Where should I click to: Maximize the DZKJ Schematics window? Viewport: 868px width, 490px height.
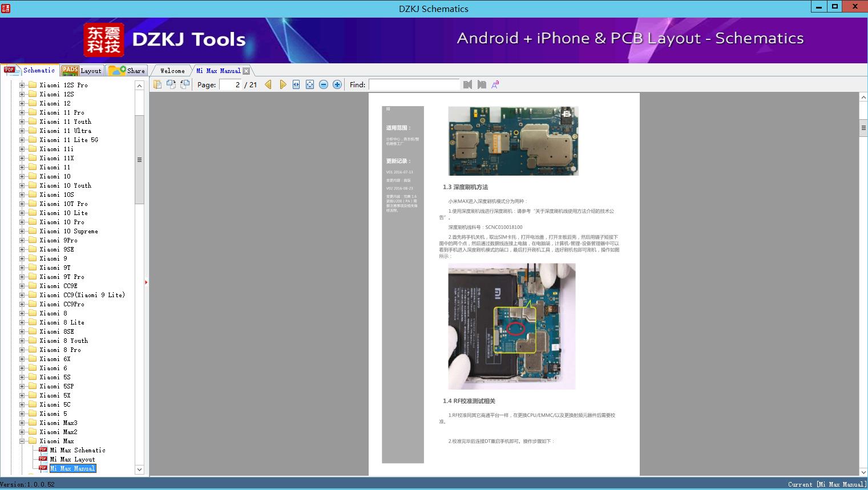pyautogui.click(x=835, y=7)
